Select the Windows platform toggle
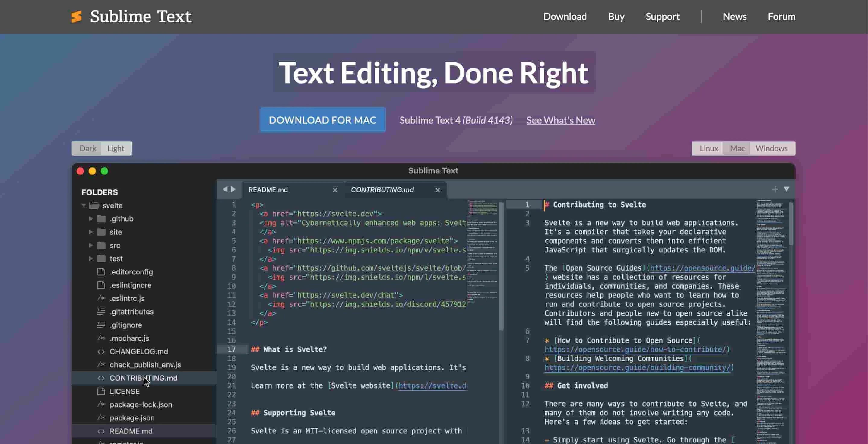 point(771,149)
